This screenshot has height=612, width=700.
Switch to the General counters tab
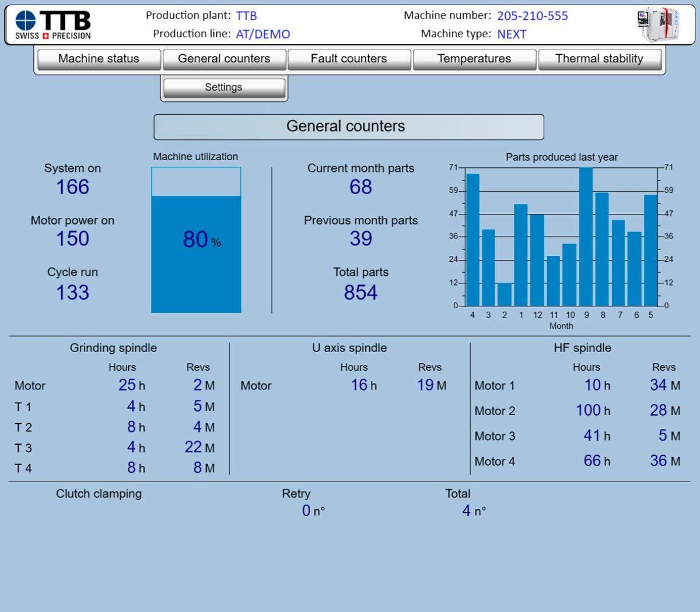(224, 59)
